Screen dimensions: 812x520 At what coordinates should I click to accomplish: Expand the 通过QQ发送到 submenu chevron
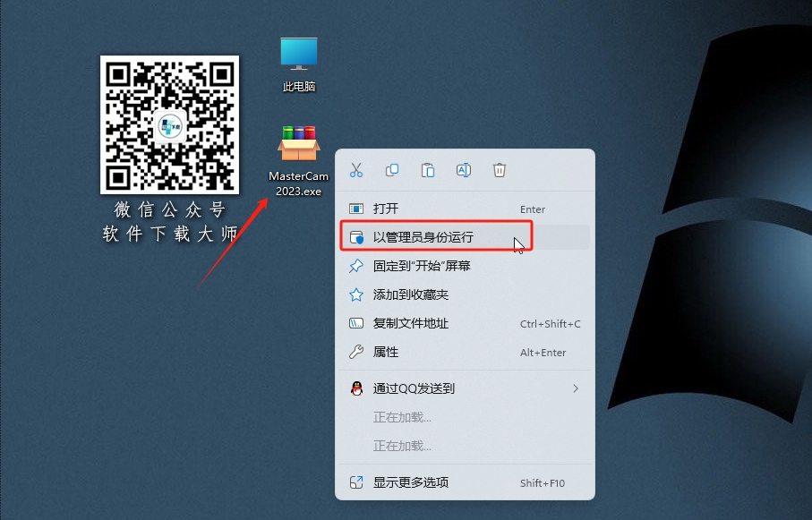pos(577,388)
